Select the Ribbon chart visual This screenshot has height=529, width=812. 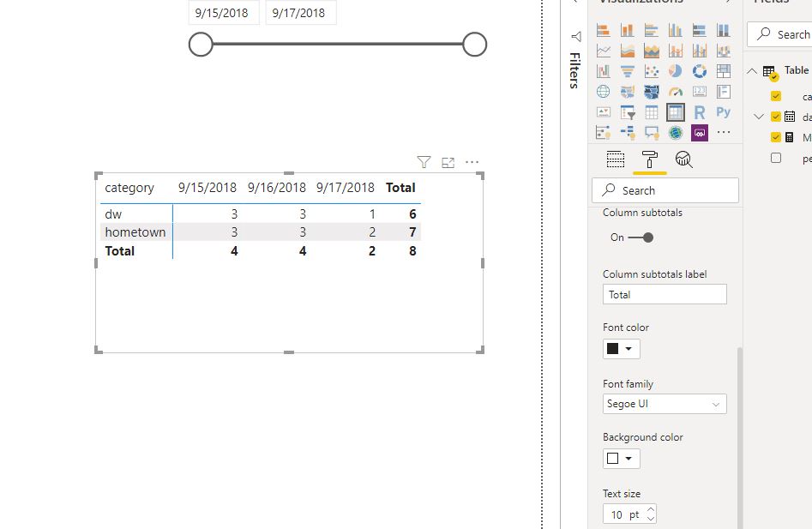724,51
